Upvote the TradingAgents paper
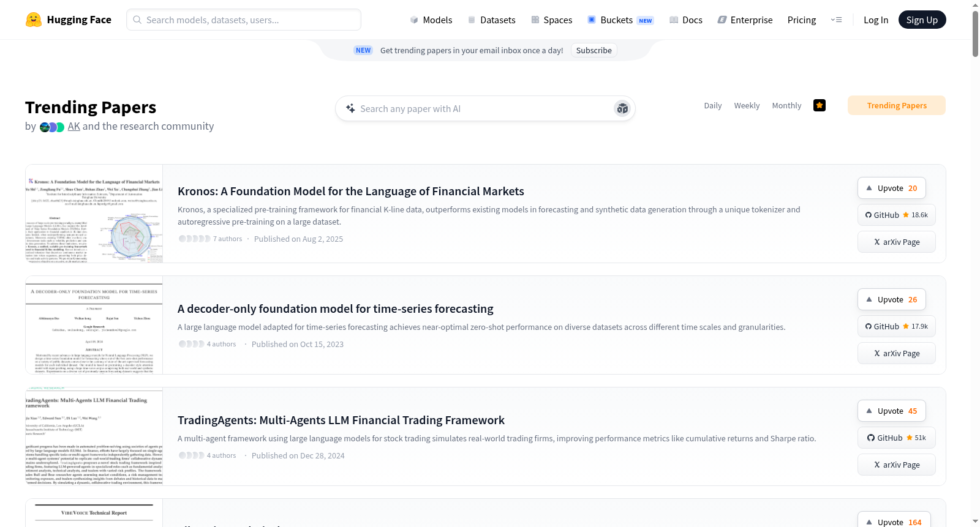This screenshot has width=980, height=527. 892,411
